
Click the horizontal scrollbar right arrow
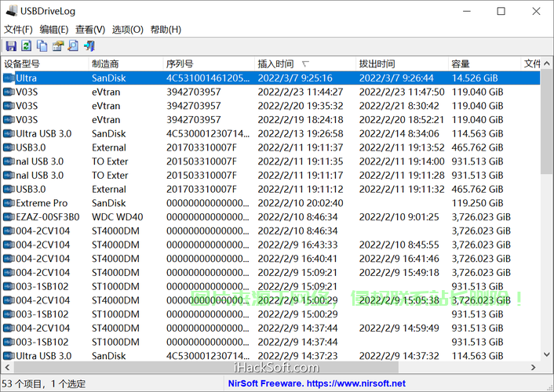coord(534,368)
